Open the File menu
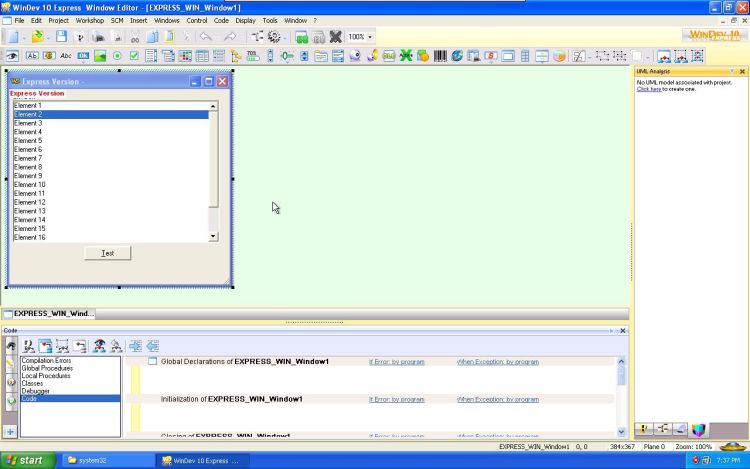Image resolution: width=750 pixels, height=469 pixels. point(19,21)
